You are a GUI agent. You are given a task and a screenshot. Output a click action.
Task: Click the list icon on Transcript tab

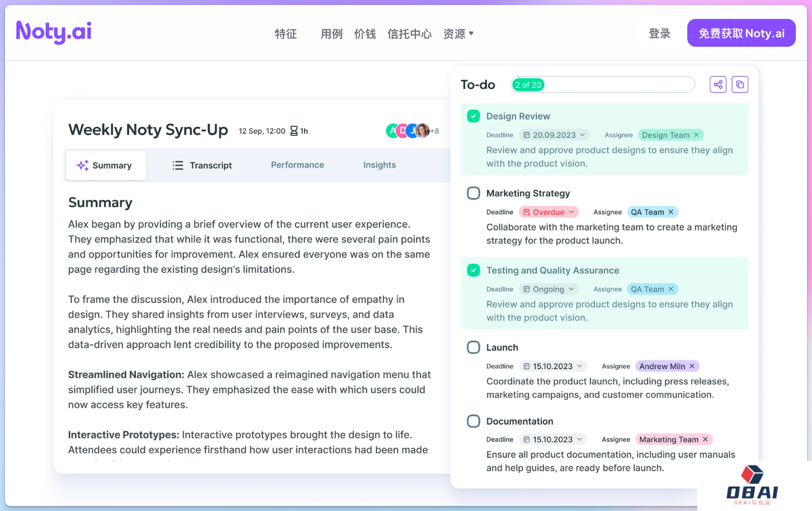pos(178,165)
